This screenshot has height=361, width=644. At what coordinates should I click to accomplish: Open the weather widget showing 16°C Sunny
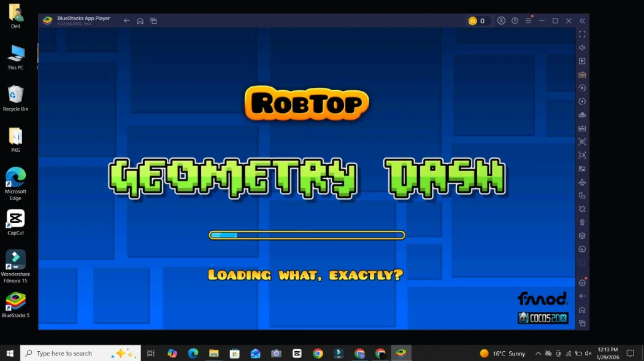click(x=502, y=354)
